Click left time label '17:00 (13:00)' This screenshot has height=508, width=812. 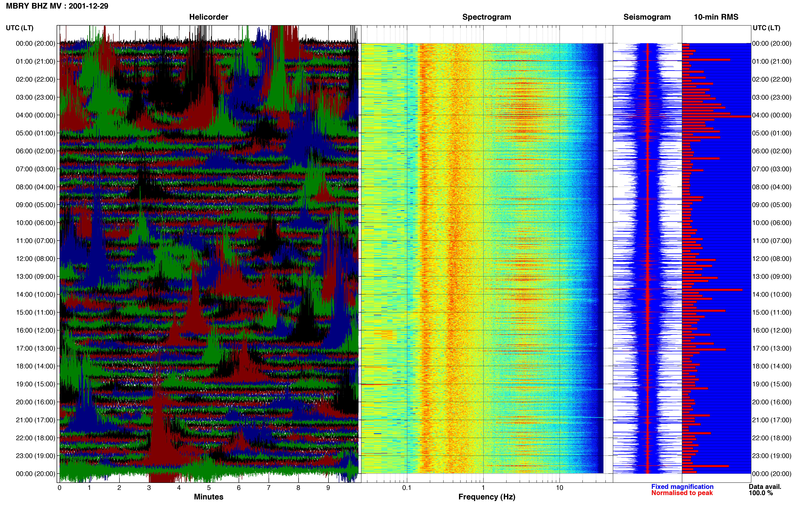(36, 348)
